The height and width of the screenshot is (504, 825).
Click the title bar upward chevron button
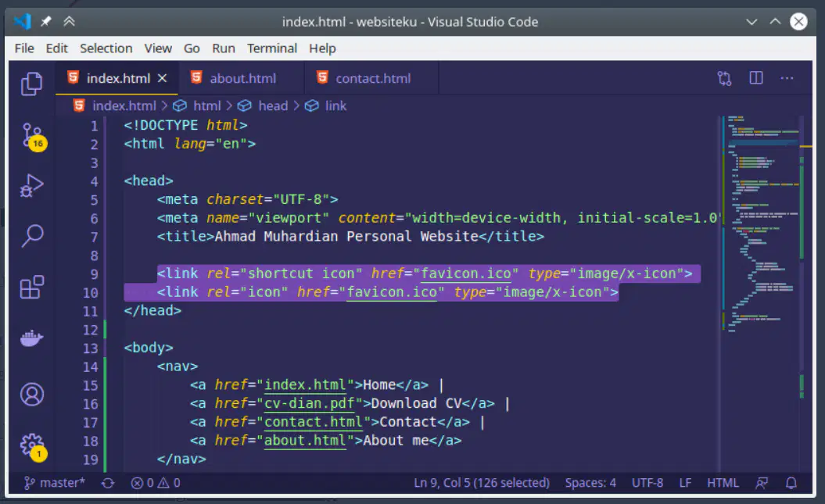pyautogui.click(x=775, y=22)
